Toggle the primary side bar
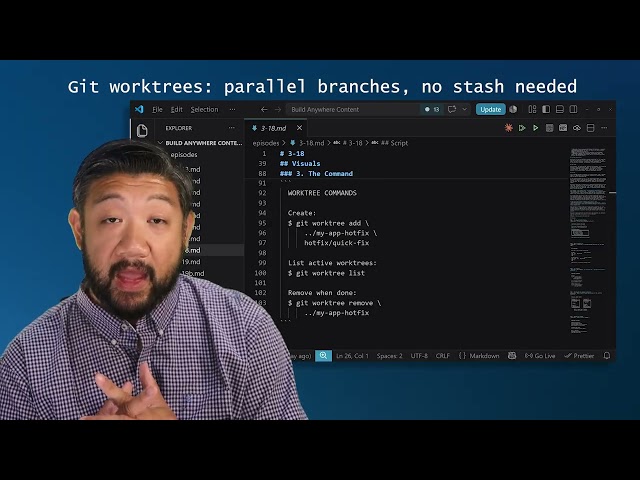The width and height of the screenshot is (640, 480). click(x=546, y=109)
